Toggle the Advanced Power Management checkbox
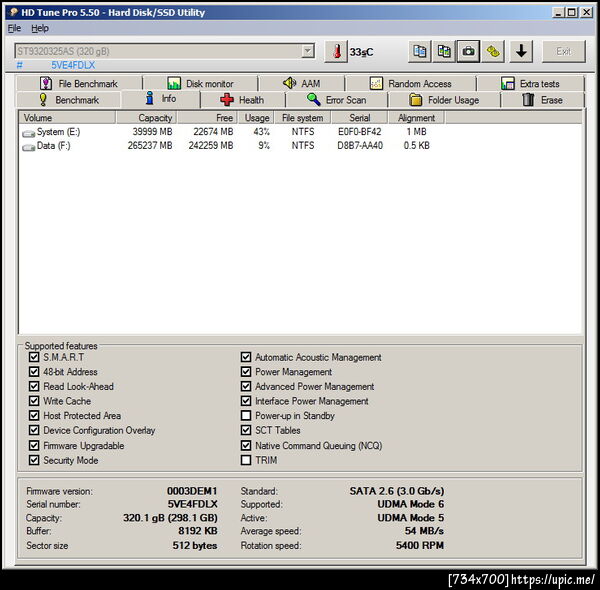The image size is (600, 590). [x=246, y=386]
